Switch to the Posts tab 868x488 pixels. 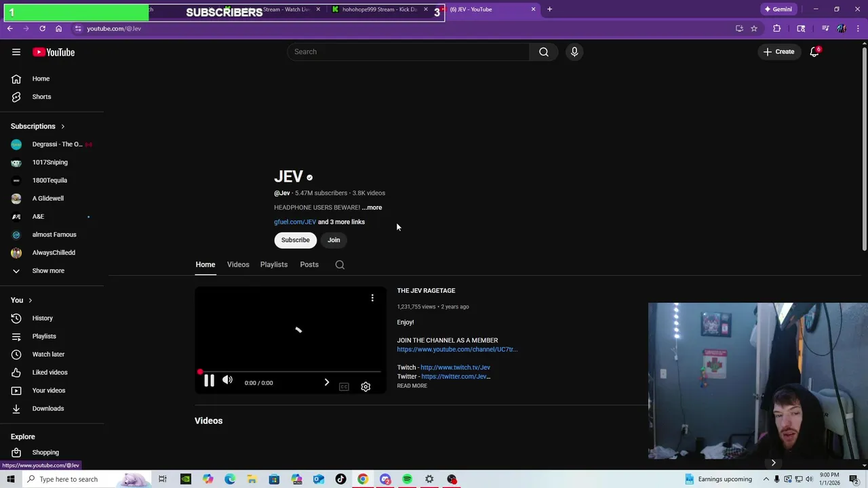pos(309,264)
